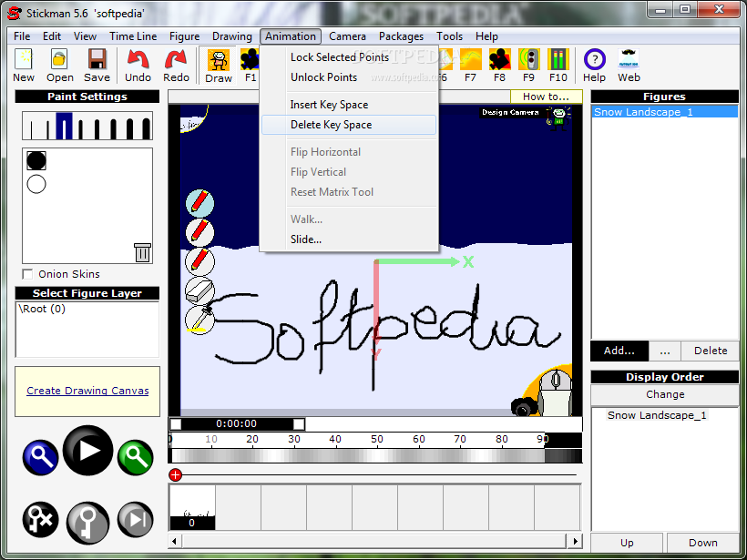Click the Change display order button
This screenshot has height=560, width=747.
click(x=665, y=394)
